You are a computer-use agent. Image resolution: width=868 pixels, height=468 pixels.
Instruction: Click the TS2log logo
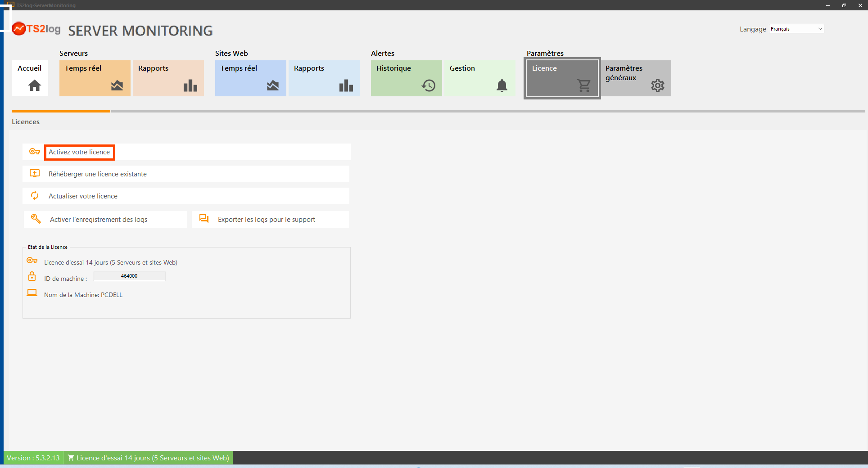[x=36, y=29]
